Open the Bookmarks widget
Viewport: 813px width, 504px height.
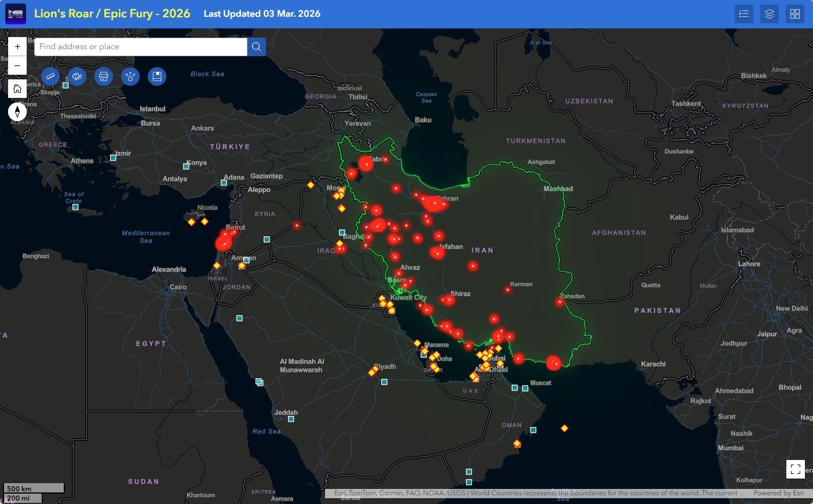[x=157, y=76]
